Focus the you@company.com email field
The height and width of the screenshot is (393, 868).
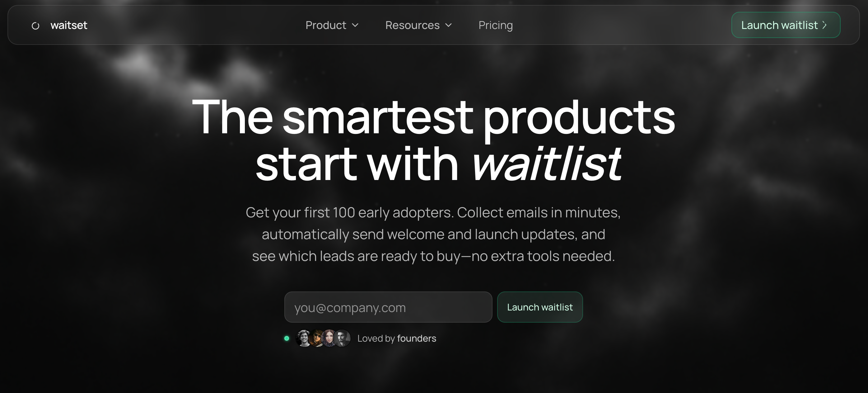point(388,307)
